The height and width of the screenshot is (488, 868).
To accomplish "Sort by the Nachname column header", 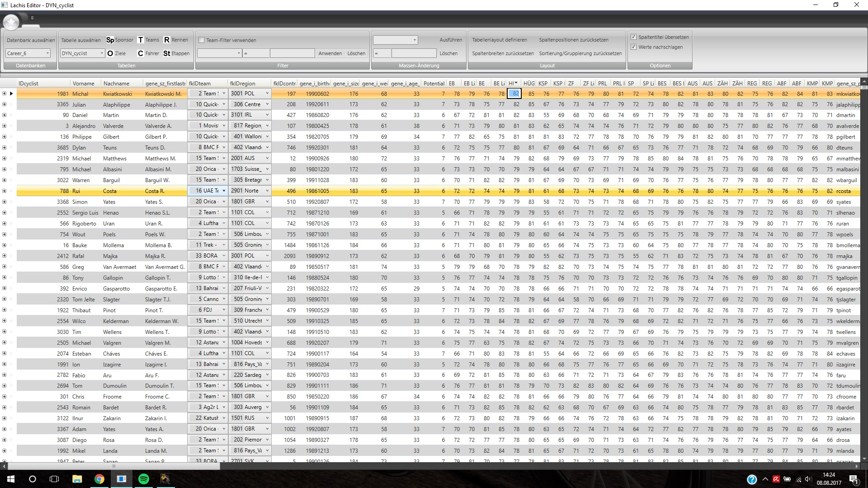I will (116, 84).
